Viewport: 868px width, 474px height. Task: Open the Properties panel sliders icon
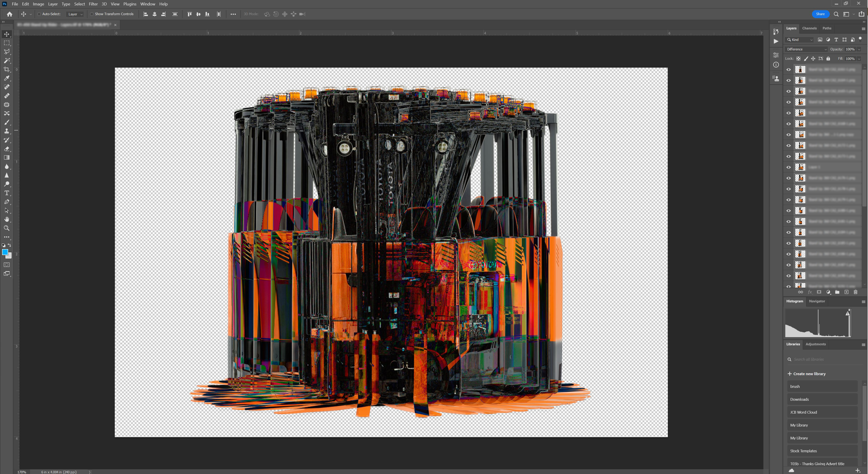[776, 55]
